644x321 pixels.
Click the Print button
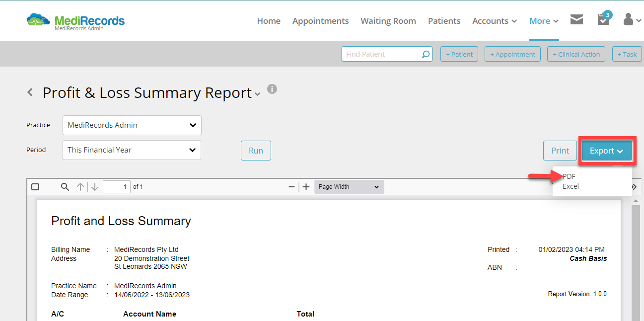[x=560, y=151]
